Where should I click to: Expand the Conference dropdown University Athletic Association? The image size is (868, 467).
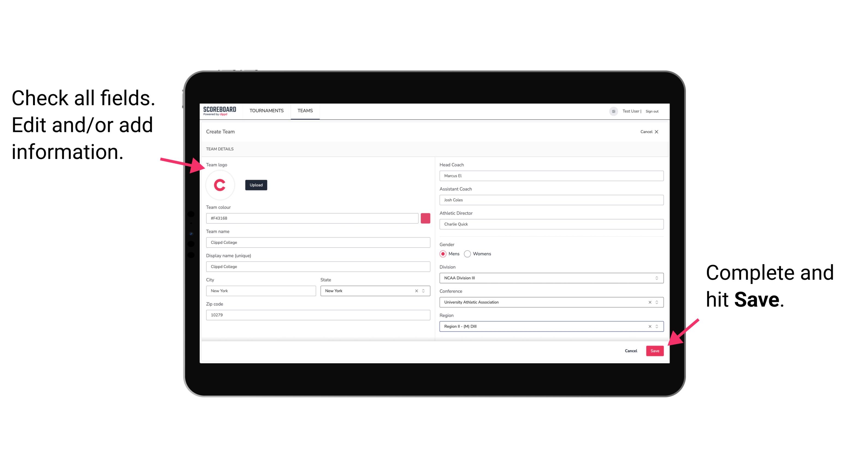click(657, 302)
